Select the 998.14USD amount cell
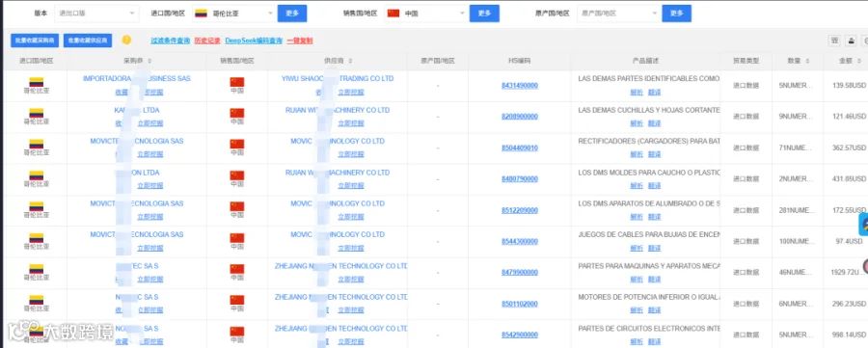The image size is (868, 348). pos(849,335)
